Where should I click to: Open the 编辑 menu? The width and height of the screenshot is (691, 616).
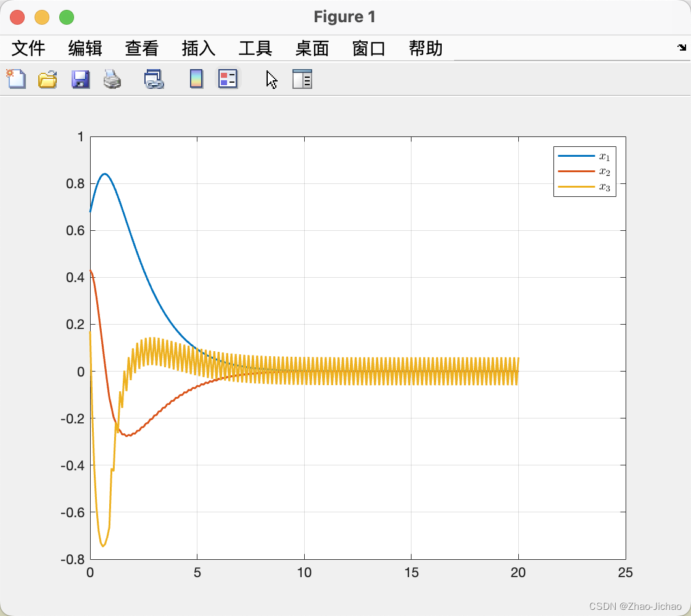click(x=85, y=48)
